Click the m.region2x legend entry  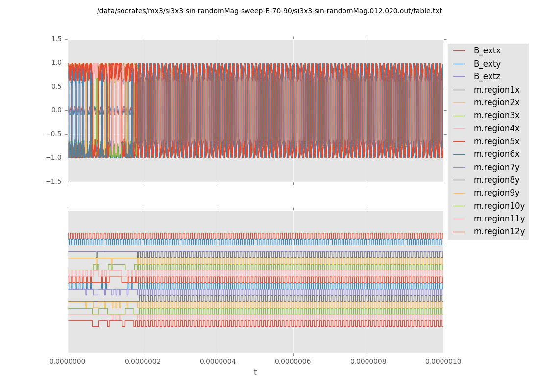pyautogui.click(x=496, y=102)
